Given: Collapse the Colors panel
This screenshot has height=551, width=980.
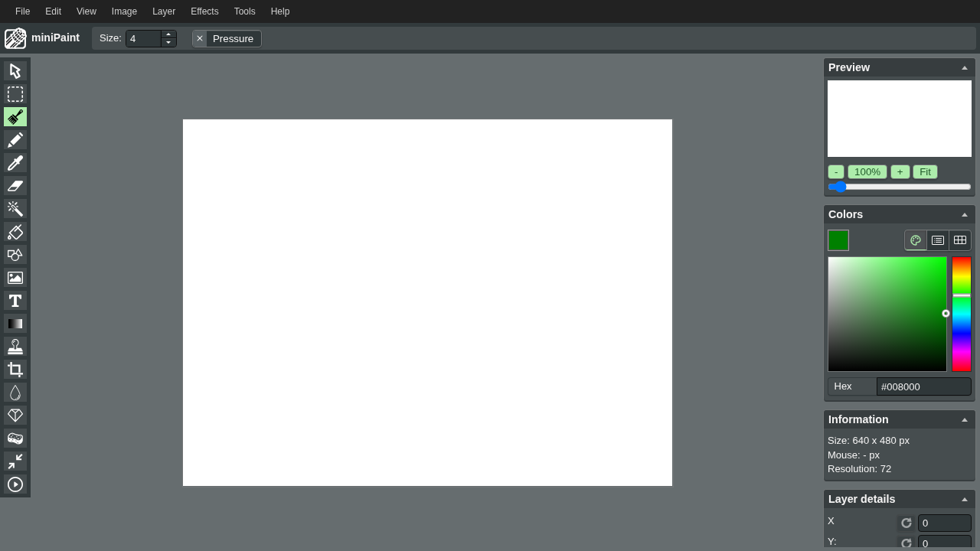Looking at the screenshot, I should point(965,215).
